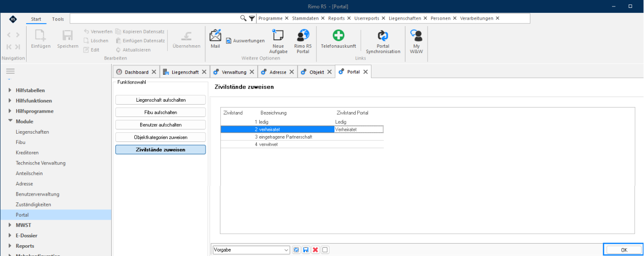
Task: Click the search magnifier icon
Action: coord(243,18)
